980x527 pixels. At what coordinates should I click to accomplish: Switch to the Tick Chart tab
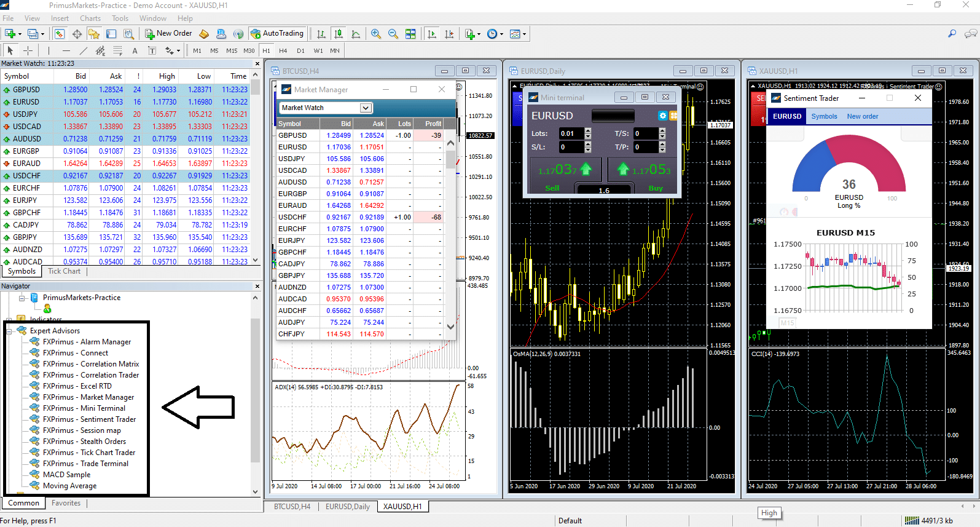pyautogui.click(x=64, y=271)
